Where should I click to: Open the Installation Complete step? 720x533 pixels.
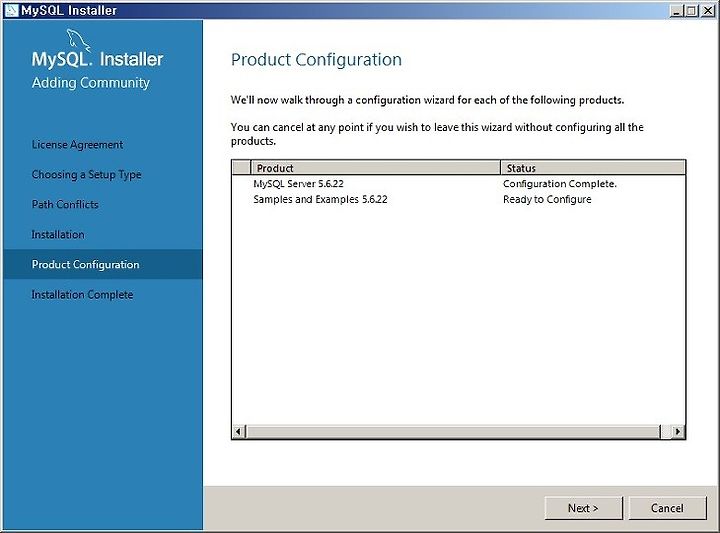82,295
